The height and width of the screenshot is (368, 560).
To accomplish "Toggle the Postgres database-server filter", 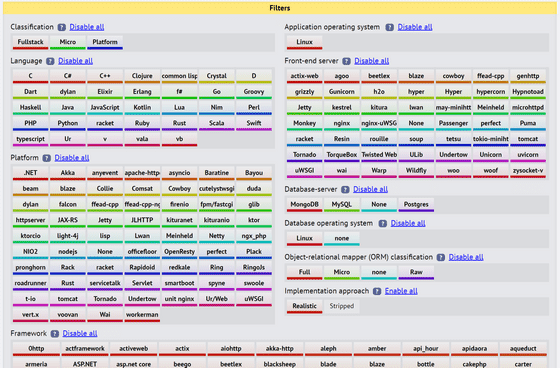I will pyautogui.click(x=416, y=205).
